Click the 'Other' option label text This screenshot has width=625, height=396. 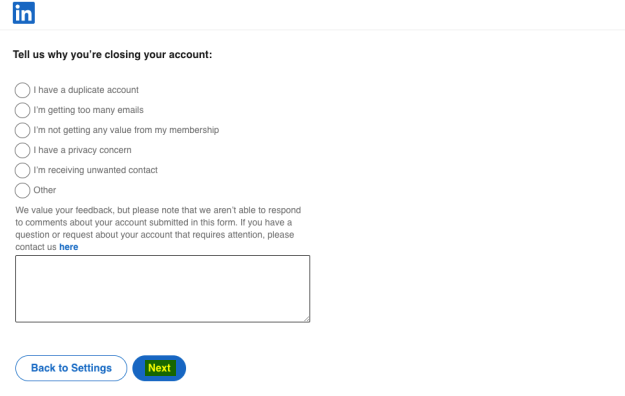click(45, 190)
